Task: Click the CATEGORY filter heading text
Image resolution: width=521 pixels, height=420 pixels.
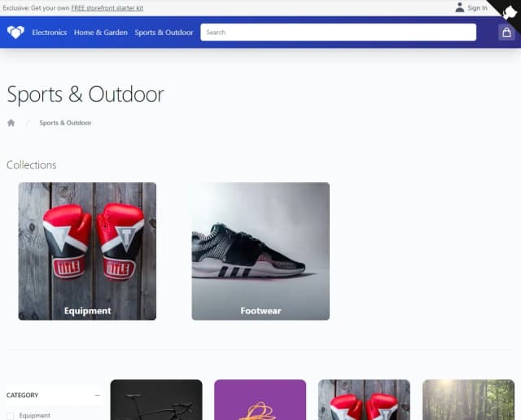Action: point(22,395)
